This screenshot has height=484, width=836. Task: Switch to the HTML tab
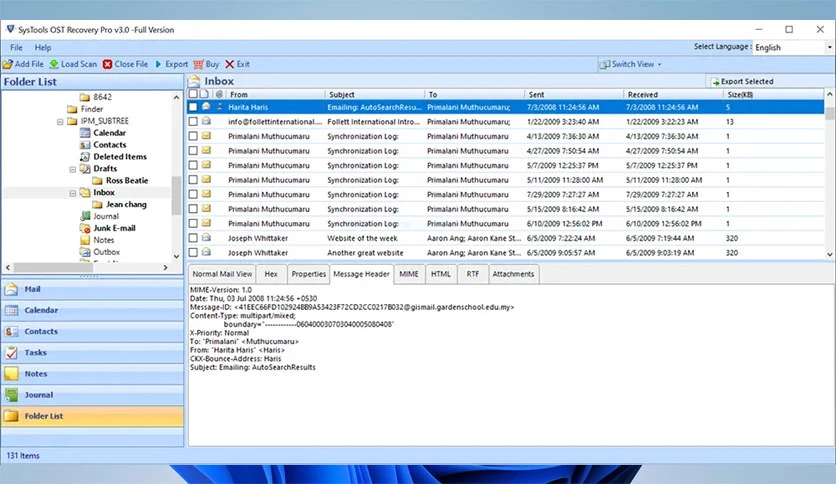coord(441,274)
